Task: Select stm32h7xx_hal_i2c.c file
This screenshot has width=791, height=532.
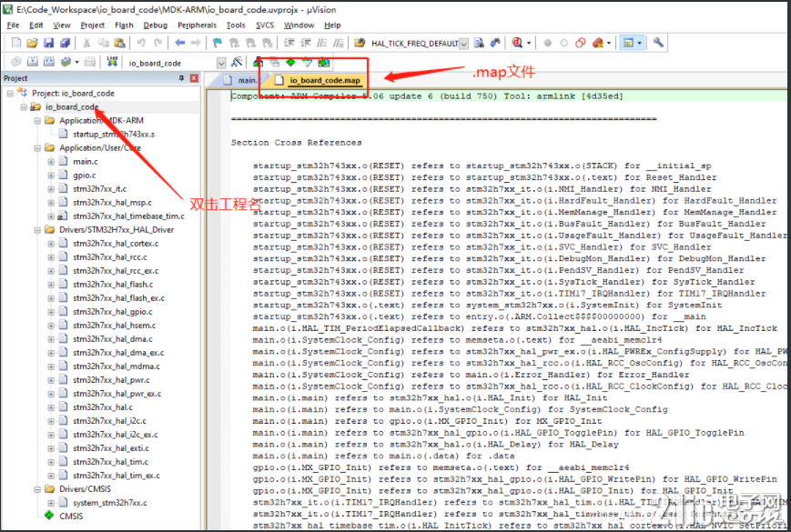Action: coord(109,421)
